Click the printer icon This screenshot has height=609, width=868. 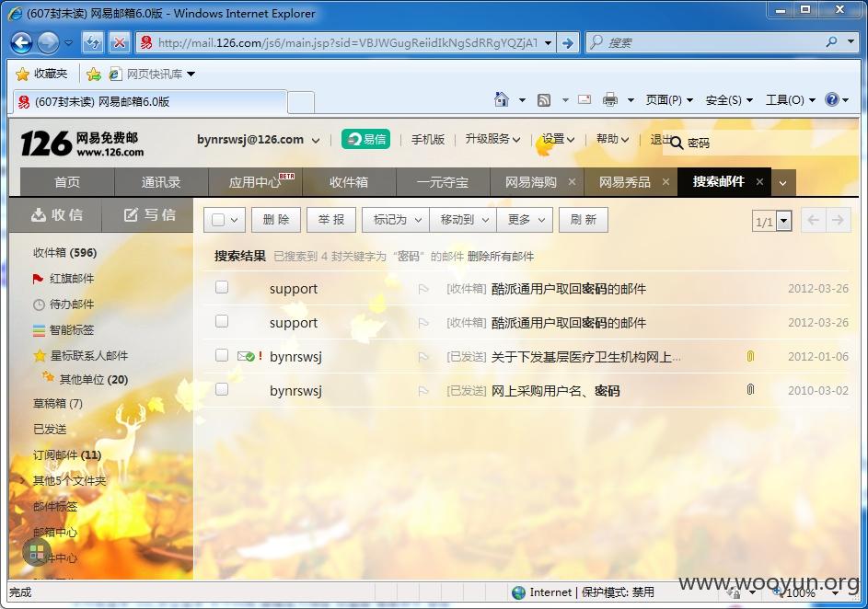click(610, 99)
